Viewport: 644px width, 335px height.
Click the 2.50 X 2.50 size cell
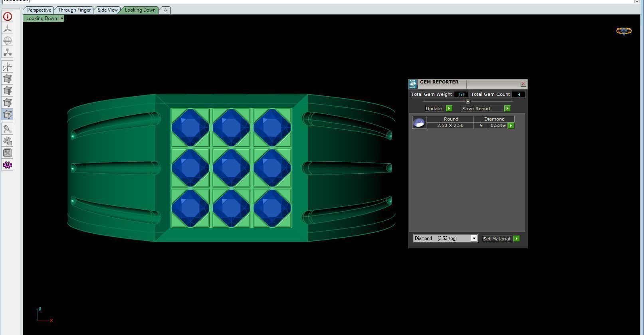[x=450, y=125]
